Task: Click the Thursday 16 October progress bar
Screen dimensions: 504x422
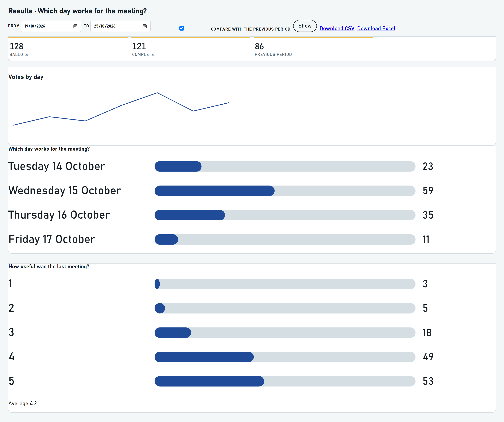Action: [x=285, y=215]
